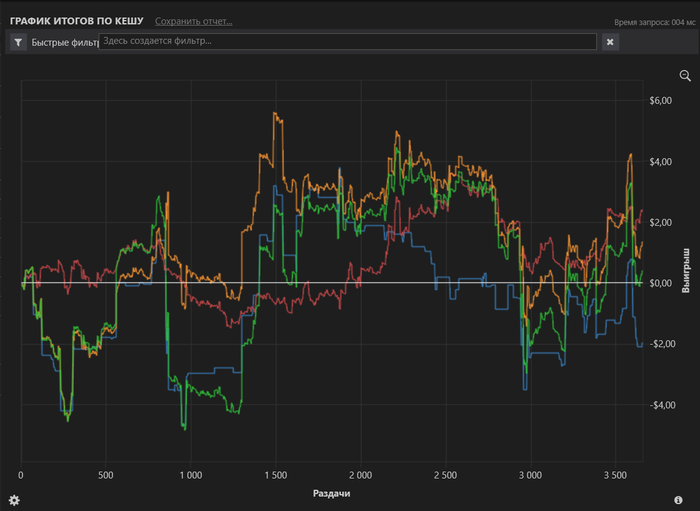Click the orange line's highest peak
Viewport: 700px width, 511px height.
click(273, 114)
